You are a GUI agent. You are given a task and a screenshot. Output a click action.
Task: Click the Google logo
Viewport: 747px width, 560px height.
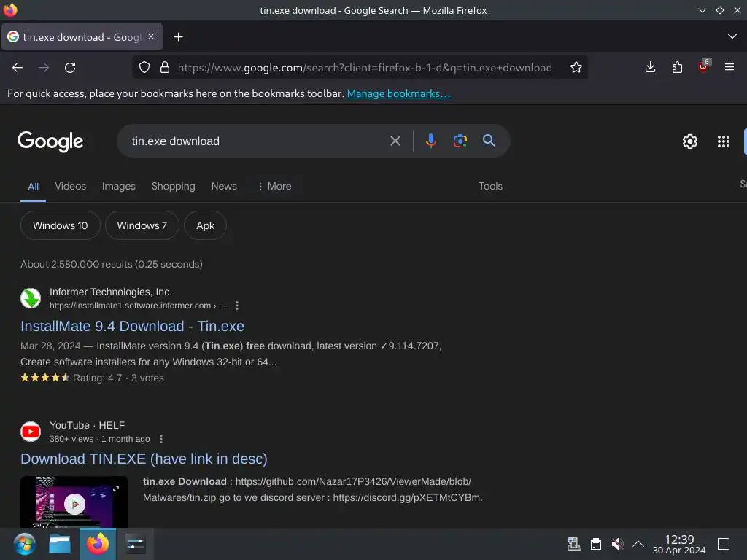(50, 141)
